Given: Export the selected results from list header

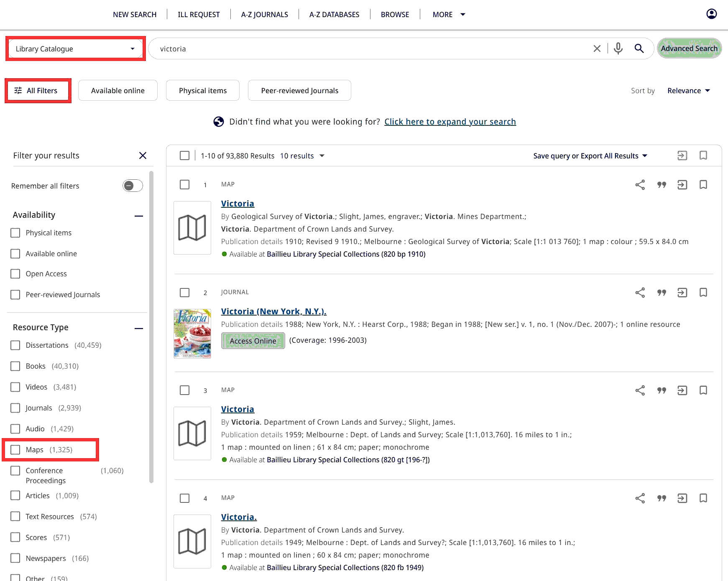Looking at the screenshot, I should (x=682, y=155).
